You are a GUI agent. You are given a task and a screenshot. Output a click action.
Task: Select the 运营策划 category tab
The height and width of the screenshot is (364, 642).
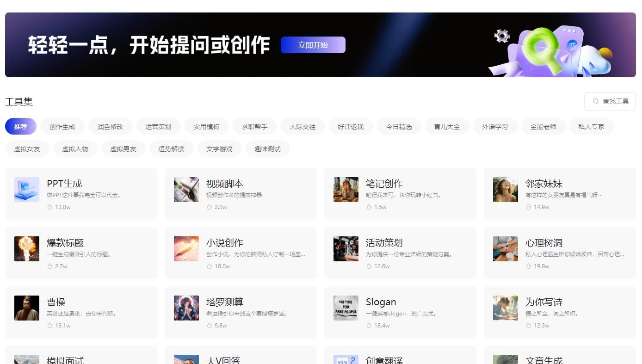pyautogui.click(x=159, y=127)
